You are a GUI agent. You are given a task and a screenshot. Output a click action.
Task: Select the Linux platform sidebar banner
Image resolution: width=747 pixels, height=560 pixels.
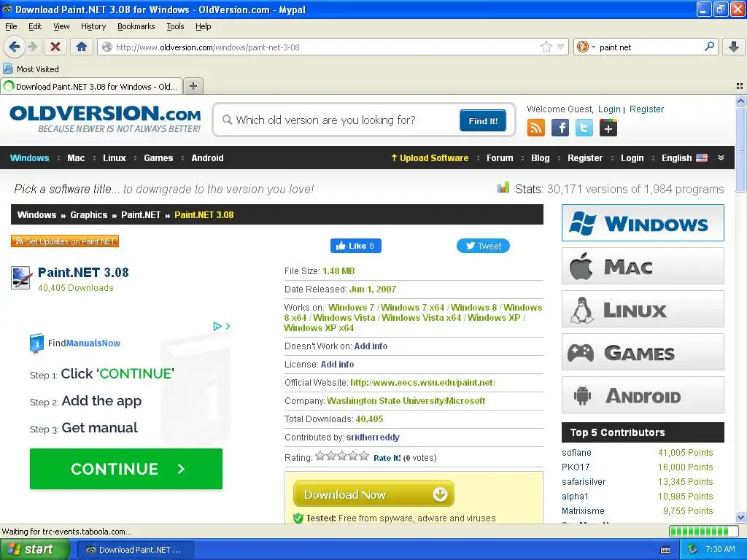pyautogui.click(x=643, y=309)
